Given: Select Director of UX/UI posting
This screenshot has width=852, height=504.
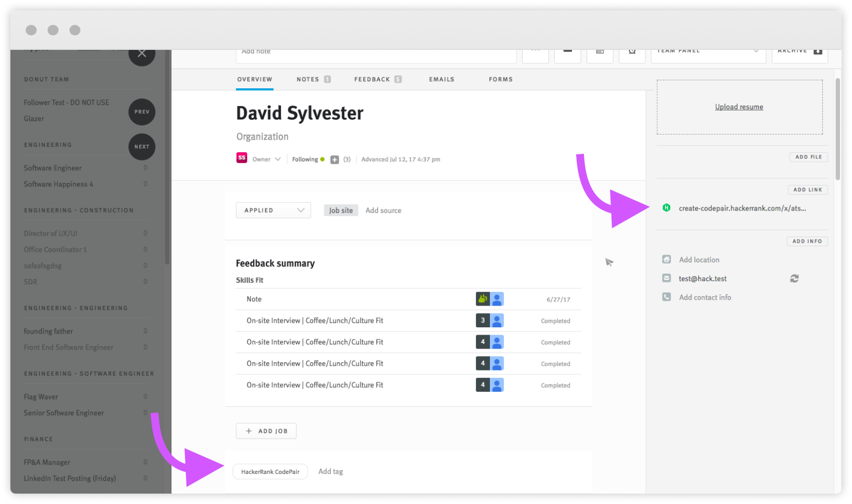Looking at the screenshot, I should click(50, 234).
